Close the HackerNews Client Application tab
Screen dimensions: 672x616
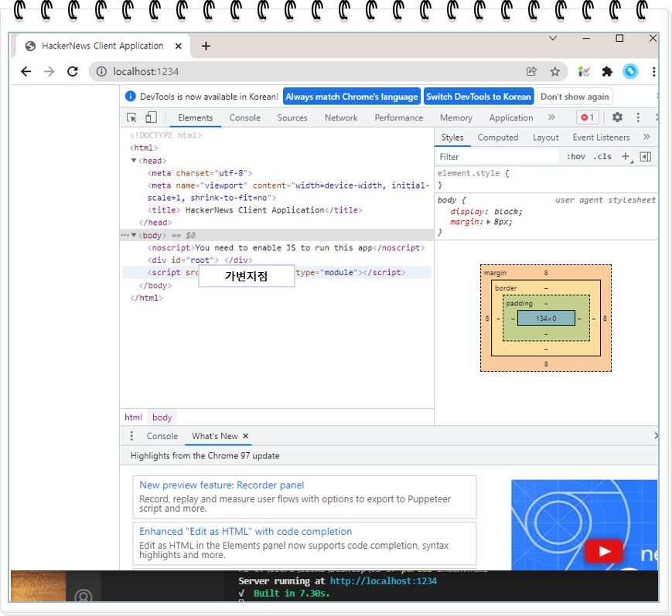tap(179, 46)
